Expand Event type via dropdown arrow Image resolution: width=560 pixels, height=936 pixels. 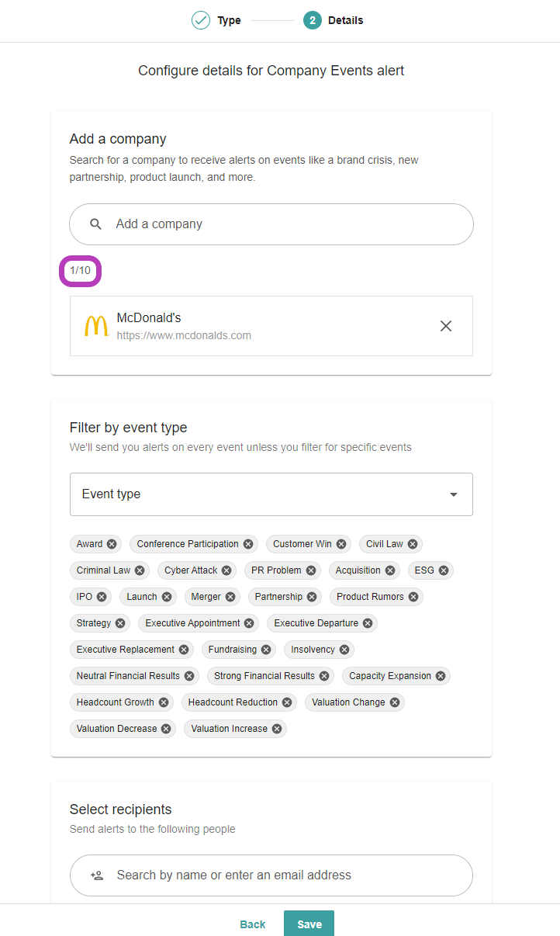click(x=454, y=494)
